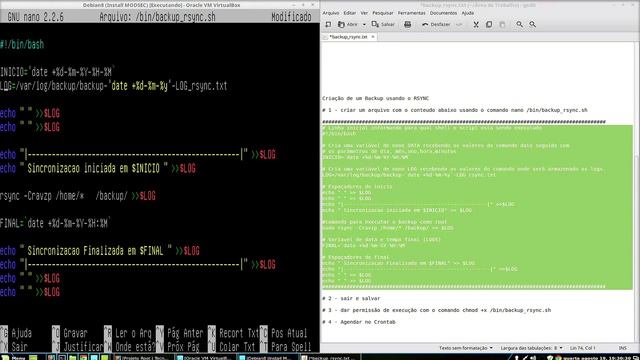Print the document using the printer icon
640x360 pixels.
[x=407, y=24]
